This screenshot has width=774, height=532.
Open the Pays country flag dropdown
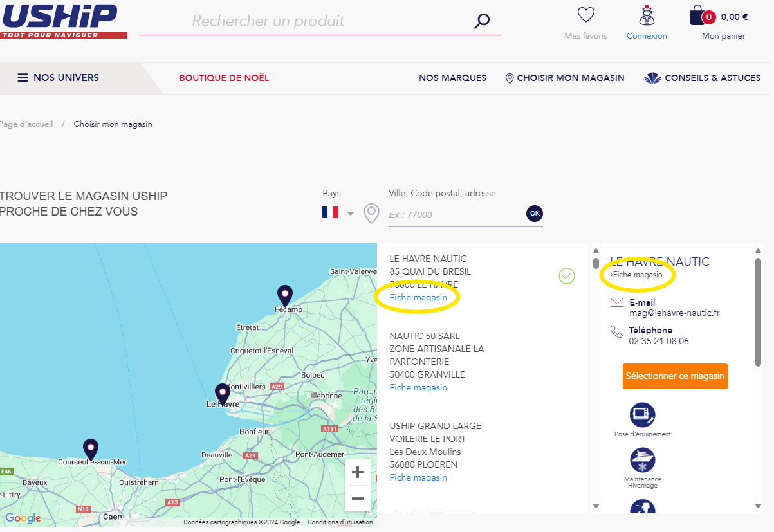pos(338,212)
